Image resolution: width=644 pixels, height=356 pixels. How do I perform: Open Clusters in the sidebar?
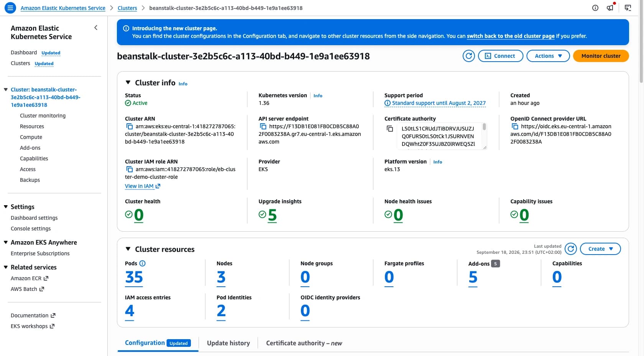coord(20,63)
